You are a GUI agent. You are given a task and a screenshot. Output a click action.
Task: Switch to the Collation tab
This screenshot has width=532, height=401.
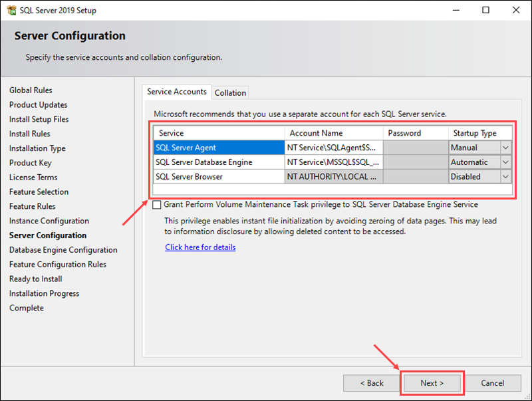click(x=230, y=92)
